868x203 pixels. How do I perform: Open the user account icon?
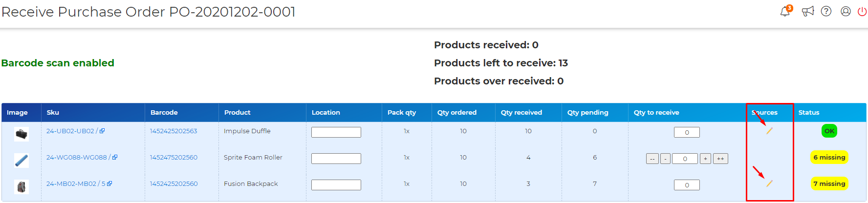846,11
